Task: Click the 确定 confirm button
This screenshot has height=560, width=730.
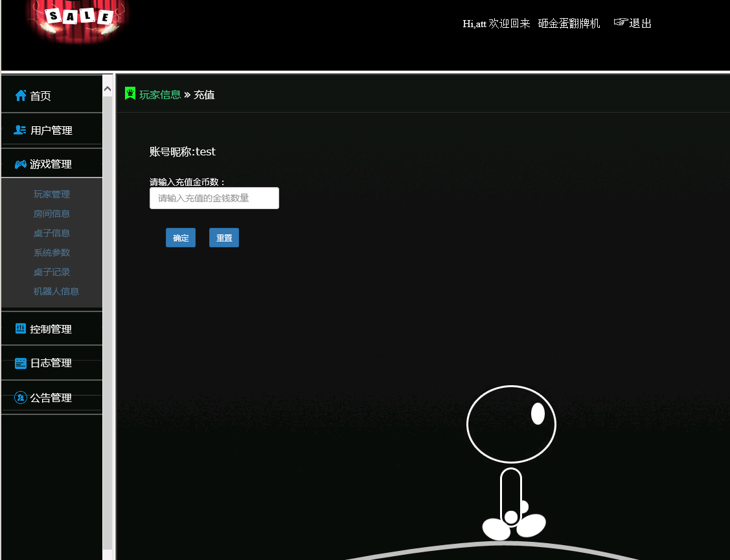Action: (180, 238)
